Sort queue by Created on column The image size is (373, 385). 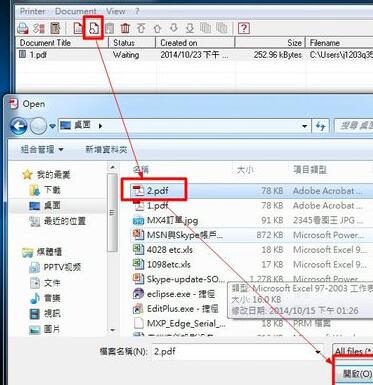coord(195,43)
